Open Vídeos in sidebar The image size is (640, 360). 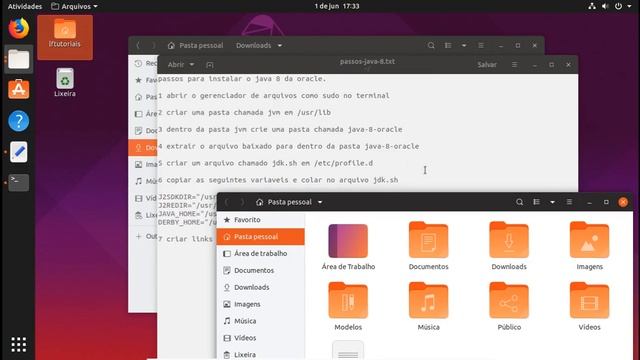[x=260, y=338]
